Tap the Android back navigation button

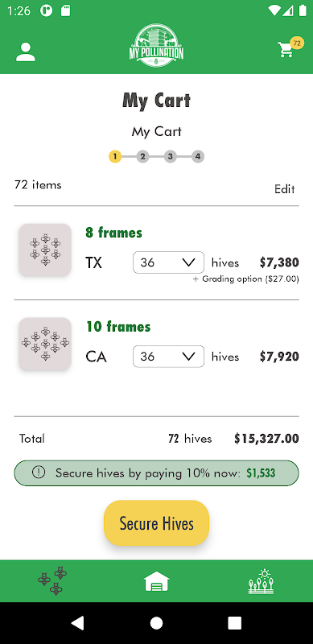click(77, 622)
